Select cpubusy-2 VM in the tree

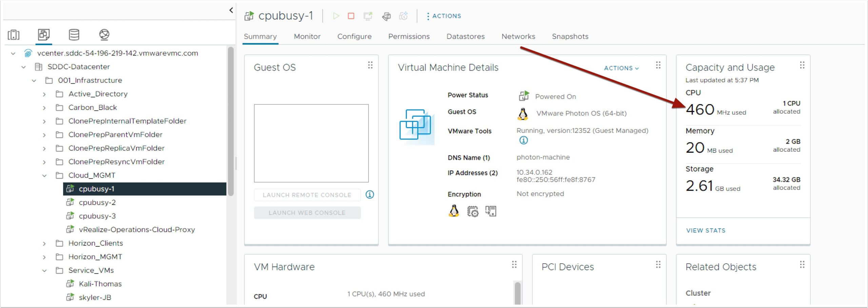pos(97,203)
